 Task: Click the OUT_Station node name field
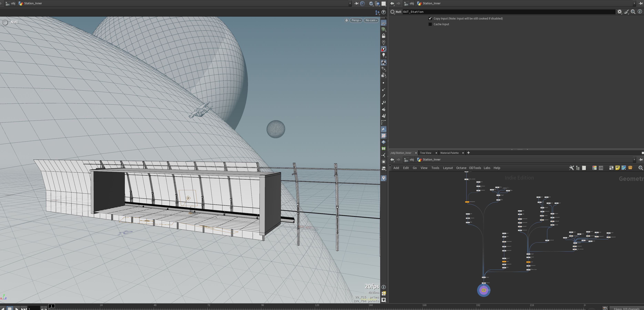click(x=509, y=12)
